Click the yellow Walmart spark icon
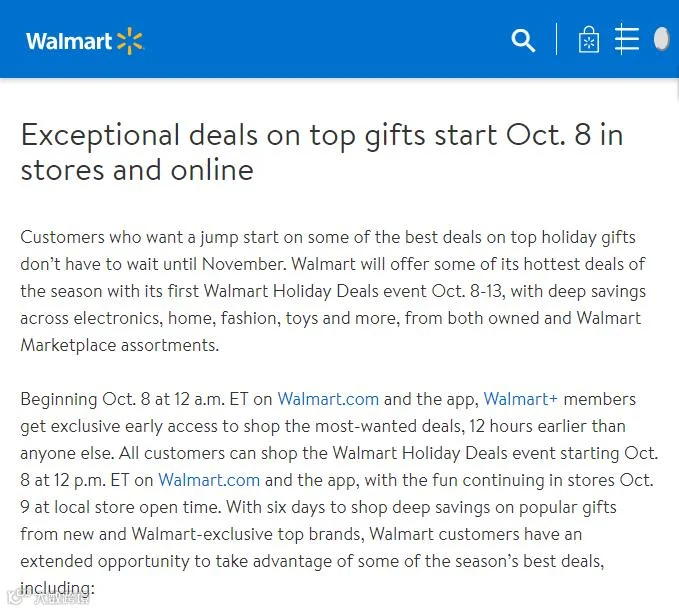This screenshot has height=611, width=679. point(130,41)
